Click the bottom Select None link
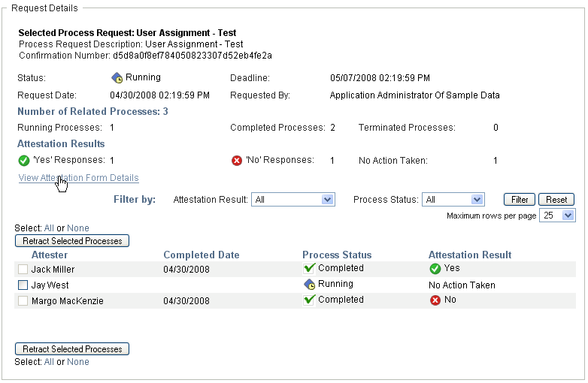The width and height of the screenshot is (588, 383). tap(77, 362)
